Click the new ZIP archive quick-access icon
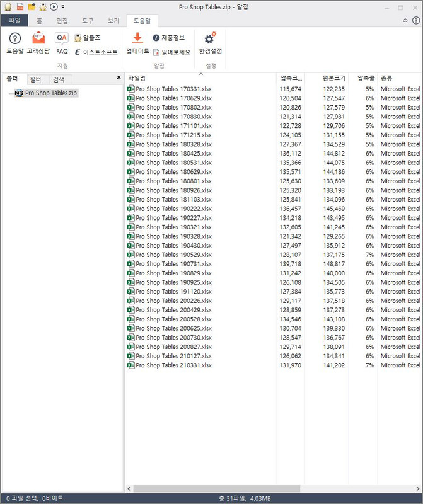 [x=20, y=7]
